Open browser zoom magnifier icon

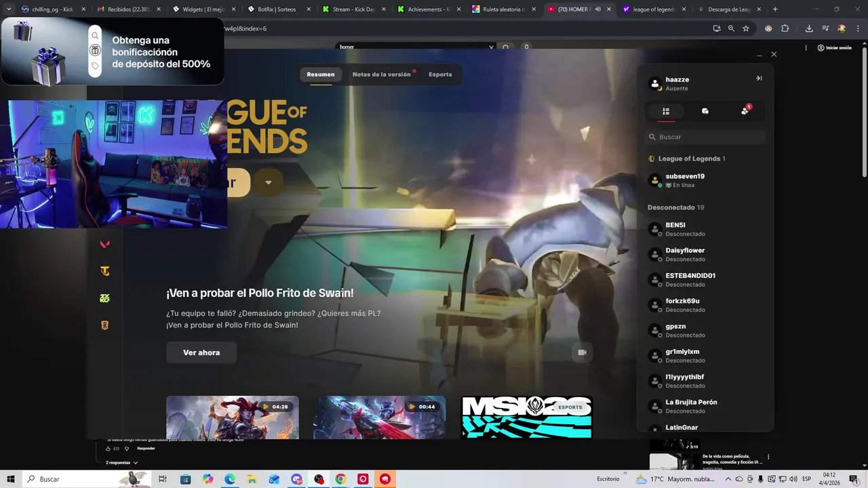point(731,28)
